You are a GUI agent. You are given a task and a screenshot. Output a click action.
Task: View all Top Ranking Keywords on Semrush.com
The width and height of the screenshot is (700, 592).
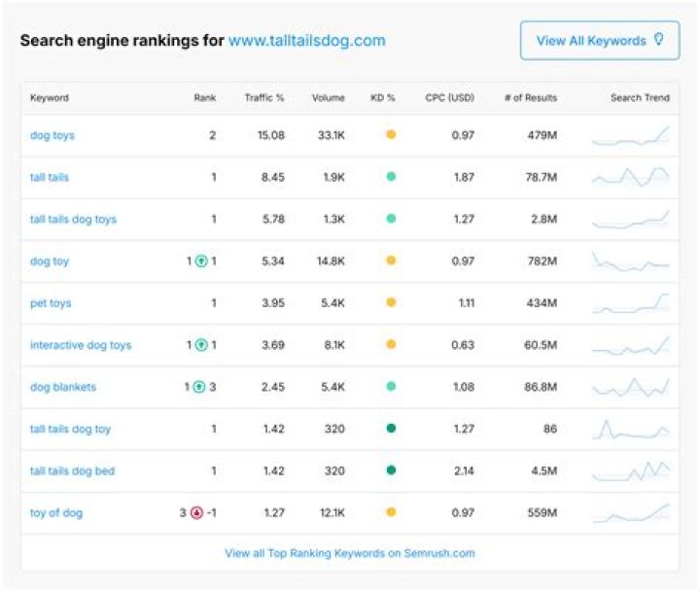[x=350, y=553]
